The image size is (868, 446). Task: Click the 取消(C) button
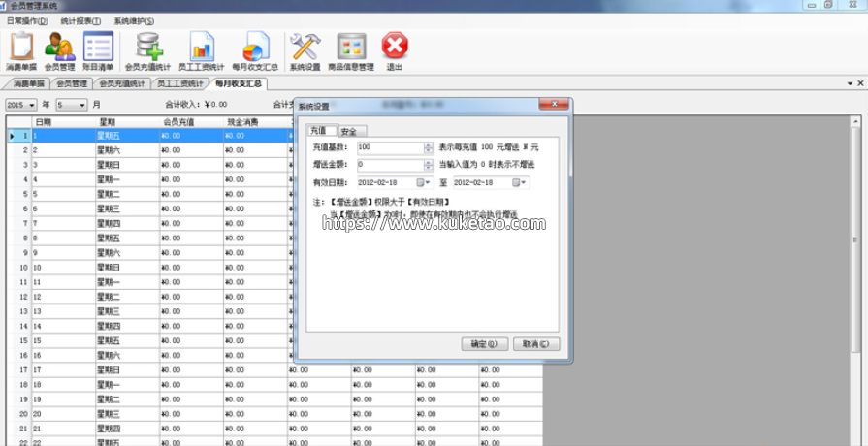(536, 344)
